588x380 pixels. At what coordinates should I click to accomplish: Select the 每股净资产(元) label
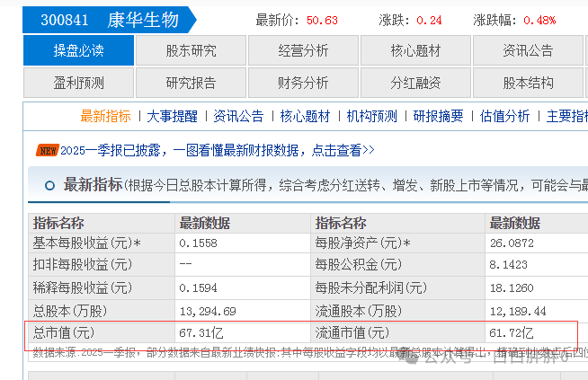tap(362, 243)
